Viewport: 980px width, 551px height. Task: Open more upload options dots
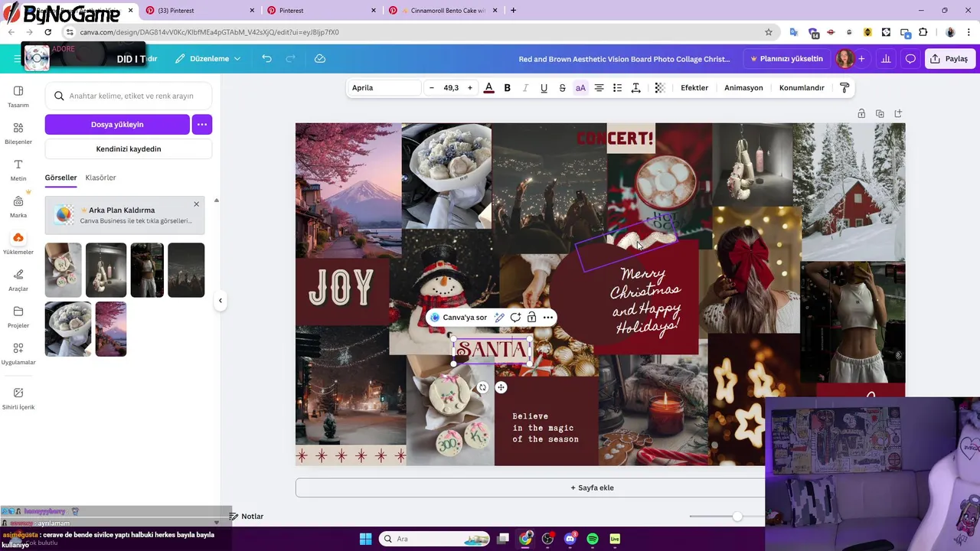point(202,124)
